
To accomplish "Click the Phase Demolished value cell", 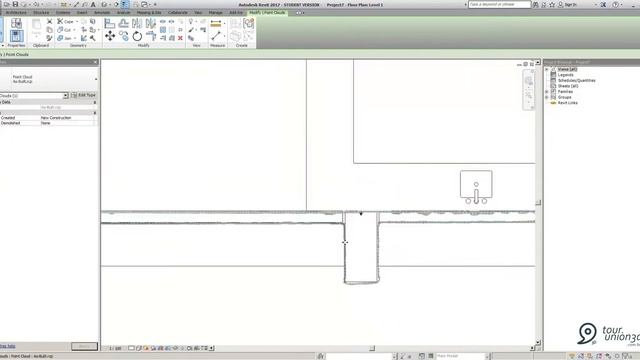I will click(67, 123).
